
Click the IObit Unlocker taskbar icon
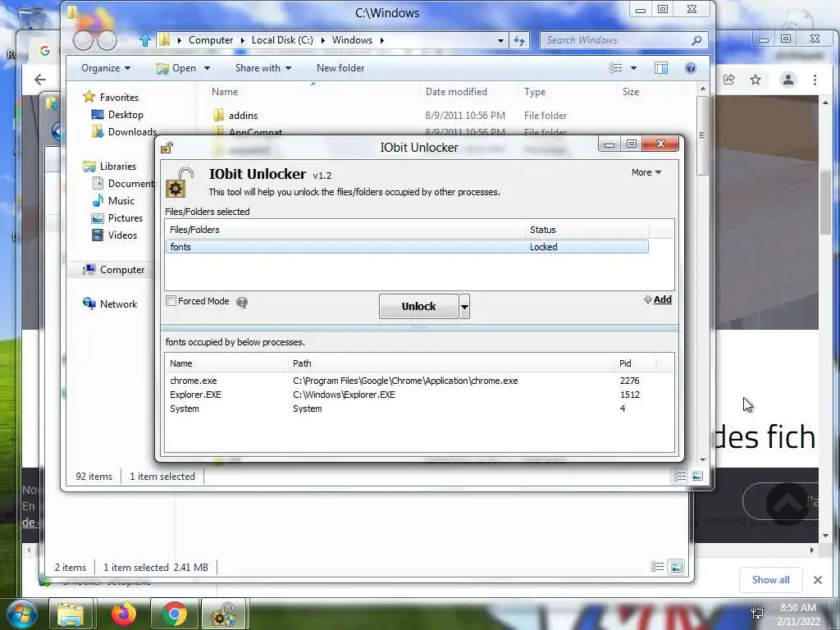point(224,614)
